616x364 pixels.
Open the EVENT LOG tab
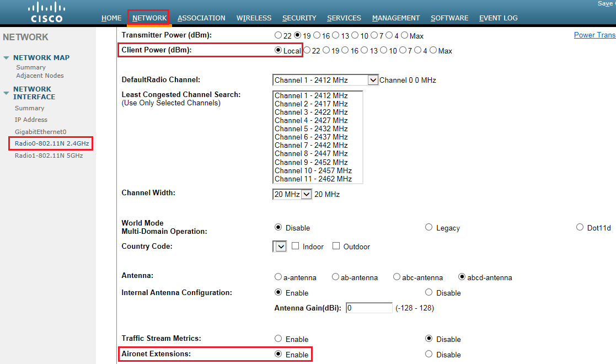[x=498, y=18]
